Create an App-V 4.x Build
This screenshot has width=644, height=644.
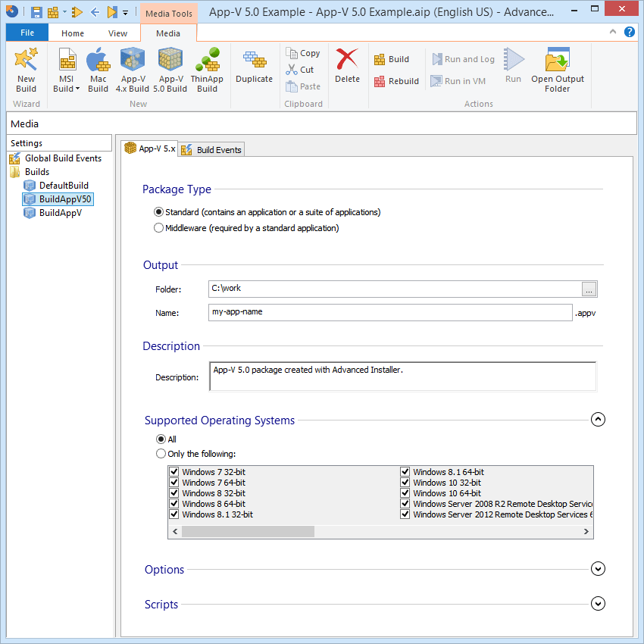click(x=133, y=70)
